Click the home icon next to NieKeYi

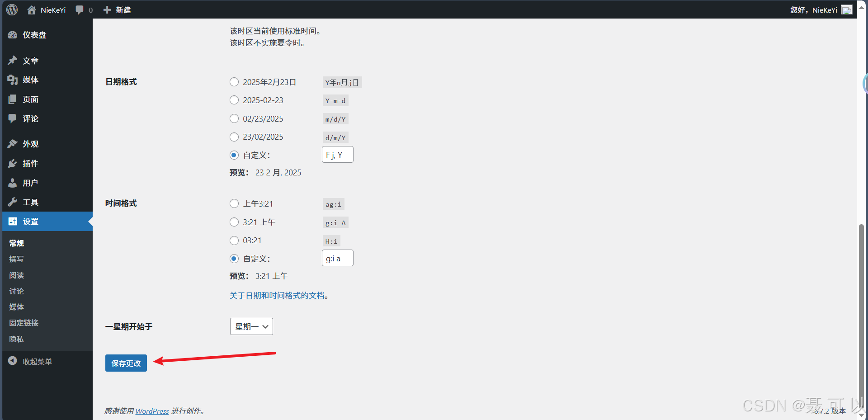32,10
